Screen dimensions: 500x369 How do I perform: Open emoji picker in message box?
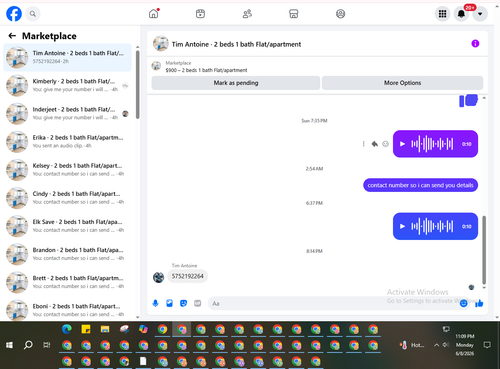click(464, 303)
